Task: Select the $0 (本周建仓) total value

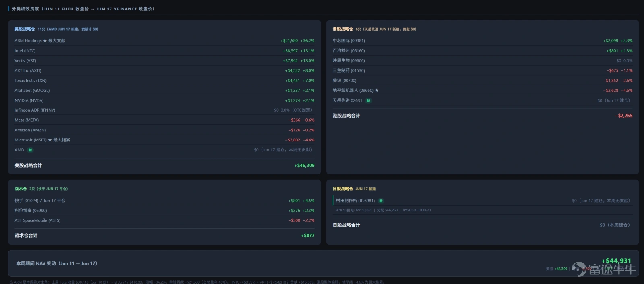Action: (x=615, y=225)
